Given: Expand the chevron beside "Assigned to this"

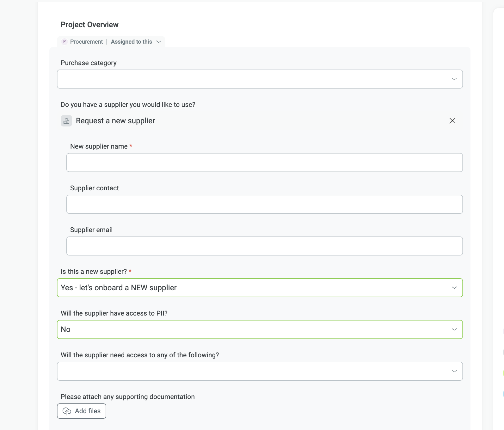Looking at the screenshot, I should click(x=159, y=42).
